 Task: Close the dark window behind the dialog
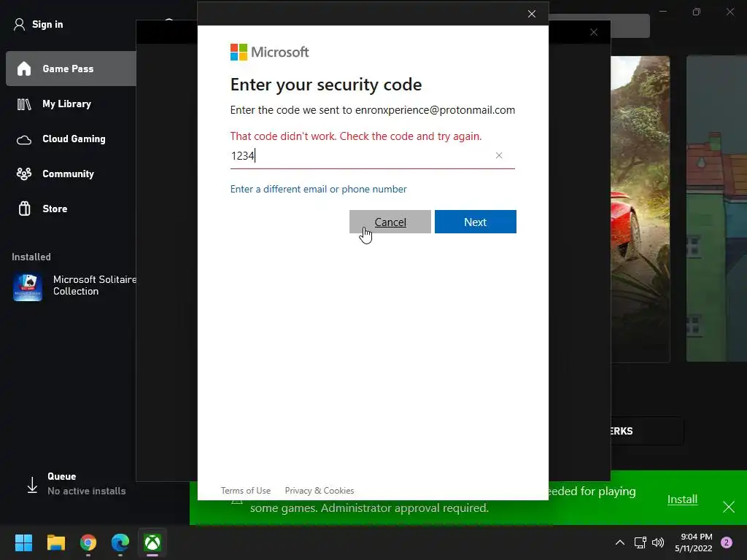coord(594,32)
